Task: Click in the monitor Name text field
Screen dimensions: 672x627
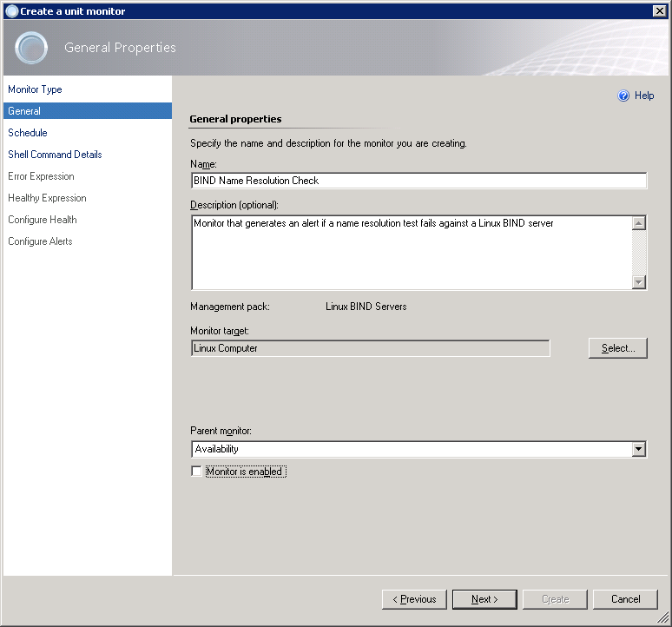Action: (x=418, y=181)
